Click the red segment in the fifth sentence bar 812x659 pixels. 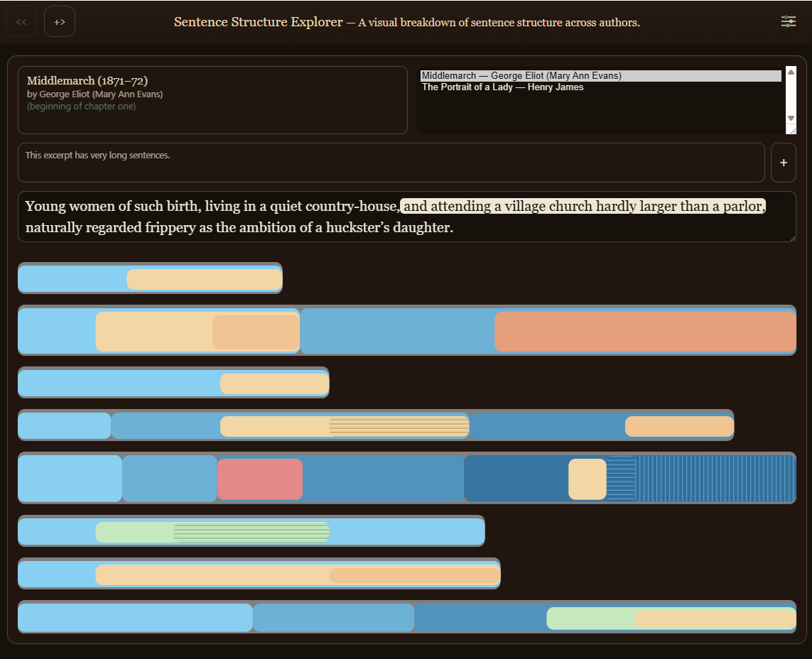pyautogui.click(x=261, y=479)
